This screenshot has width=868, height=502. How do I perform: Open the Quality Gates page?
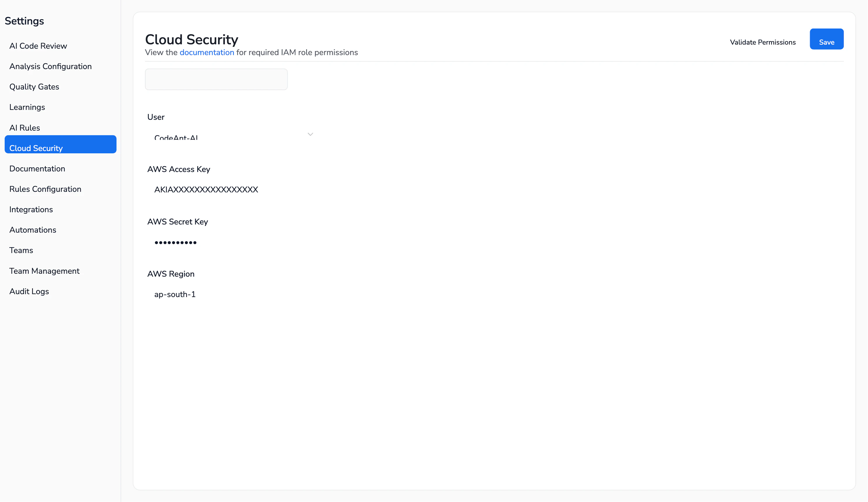point(34,87)
